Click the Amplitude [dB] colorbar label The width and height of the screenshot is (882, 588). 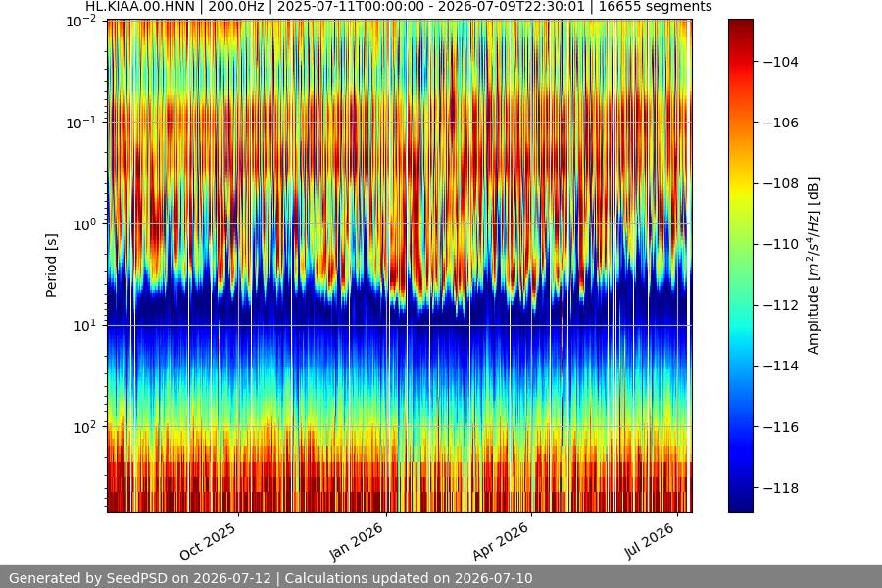click(x=814, y=266)
